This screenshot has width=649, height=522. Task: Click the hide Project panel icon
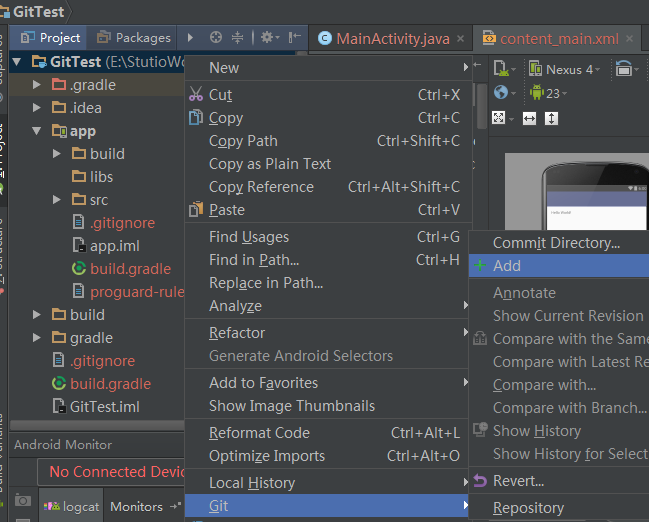click(x=293, y=38)
